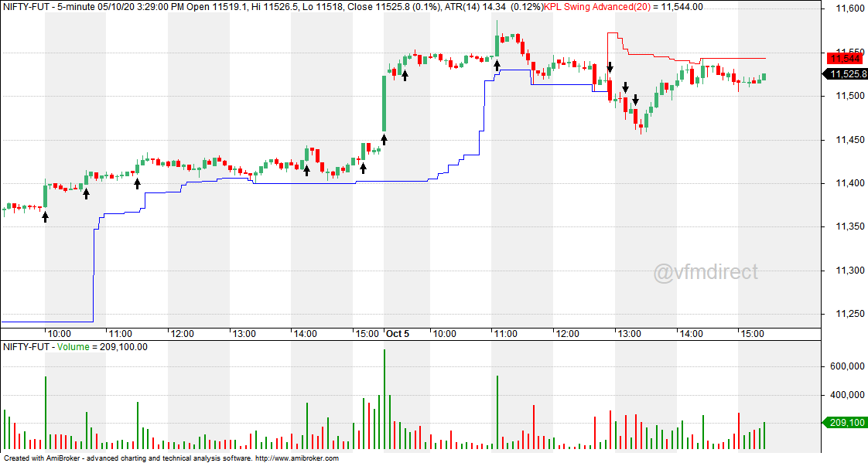Click the ATR(14) 14.34 value in header
This screenshot has width=868, height=463.
coord(476,7)
